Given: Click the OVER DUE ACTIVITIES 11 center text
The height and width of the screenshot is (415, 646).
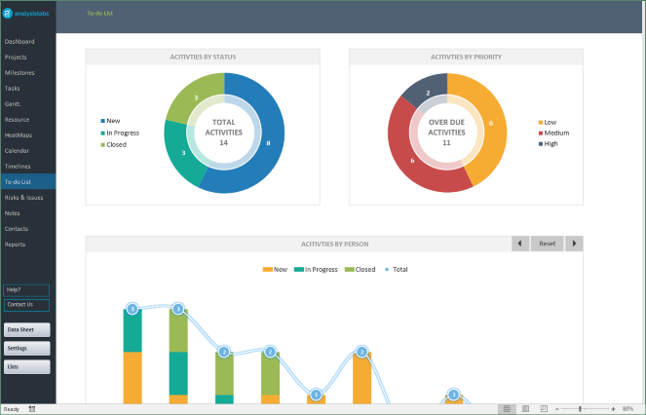Looking at the screenshot, I should (x=447, y=132).
